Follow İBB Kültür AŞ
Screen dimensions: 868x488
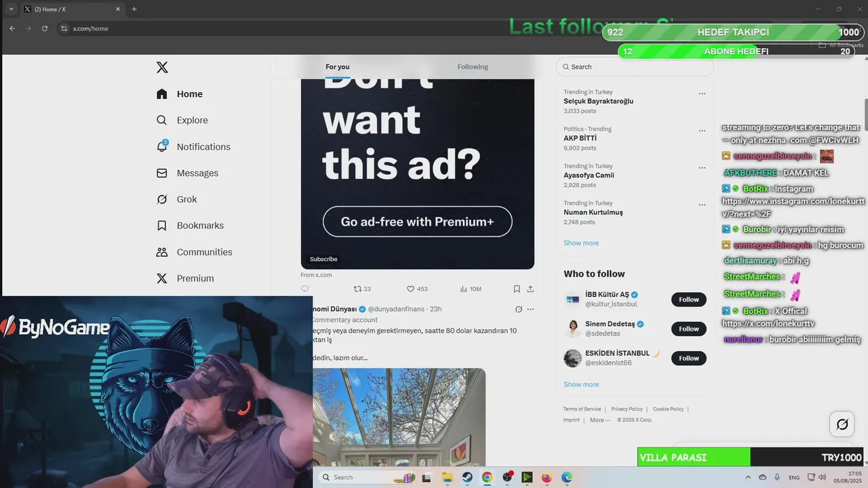click(689, 300)
